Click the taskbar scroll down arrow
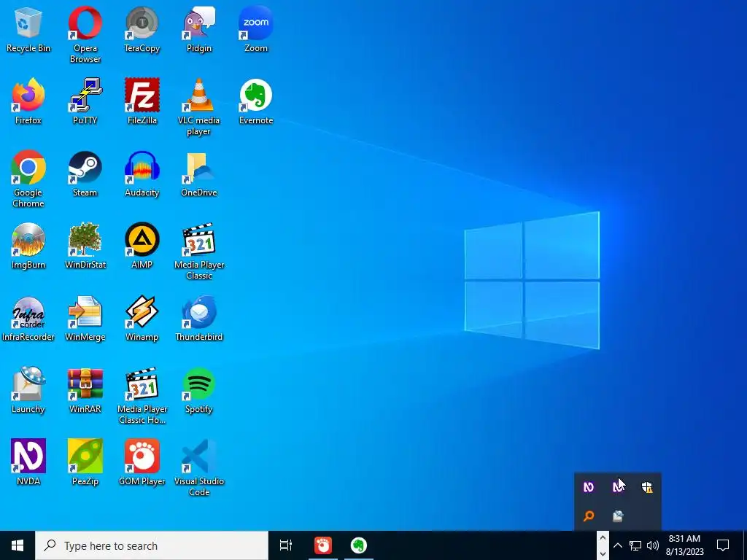 [x=603, y=554]
